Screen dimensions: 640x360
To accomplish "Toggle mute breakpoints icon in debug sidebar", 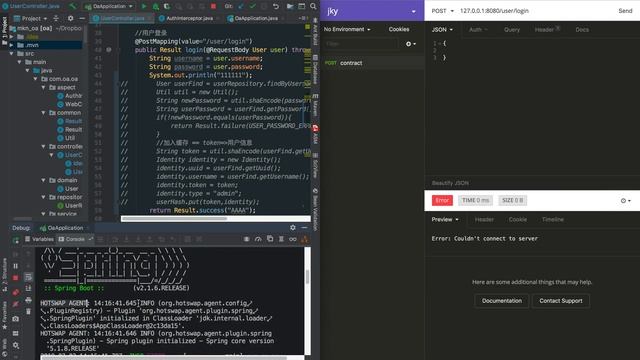I will pos(16,304).
